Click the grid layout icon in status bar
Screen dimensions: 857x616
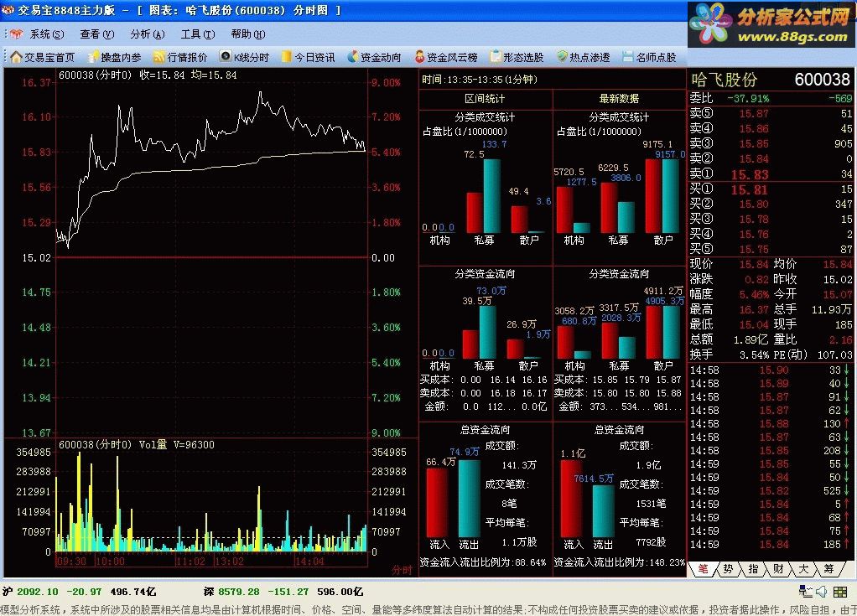(x=840, y=592)
